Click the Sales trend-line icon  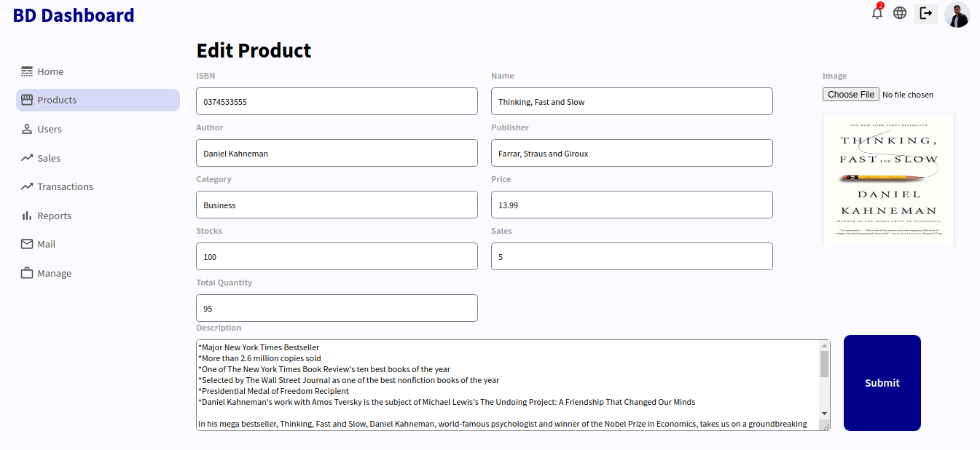[x=26, y=157]
